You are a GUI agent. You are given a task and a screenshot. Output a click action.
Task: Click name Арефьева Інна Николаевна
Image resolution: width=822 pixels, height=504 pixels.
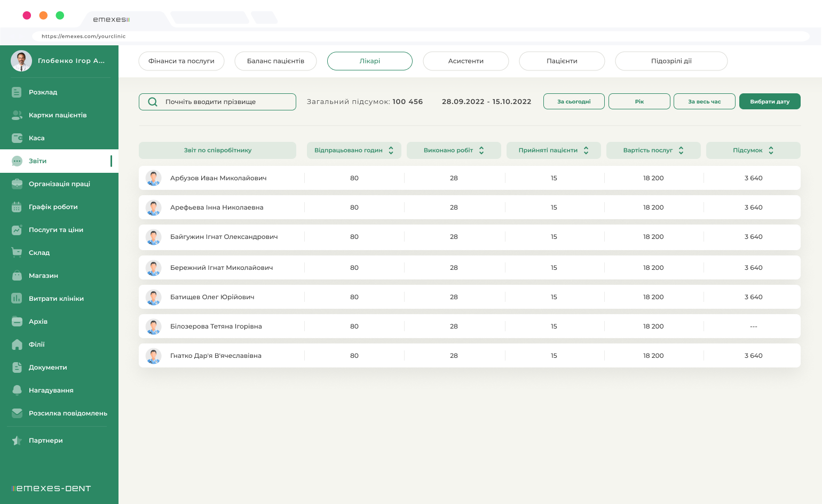pos(217,207)
